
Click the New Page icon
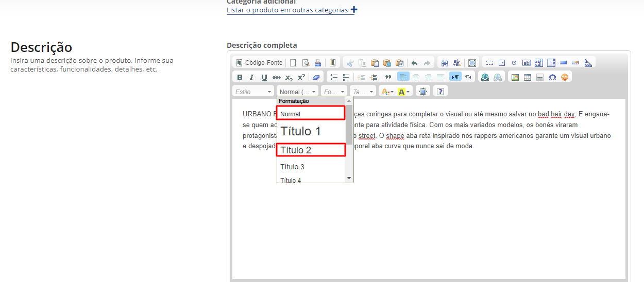(293, 63)
